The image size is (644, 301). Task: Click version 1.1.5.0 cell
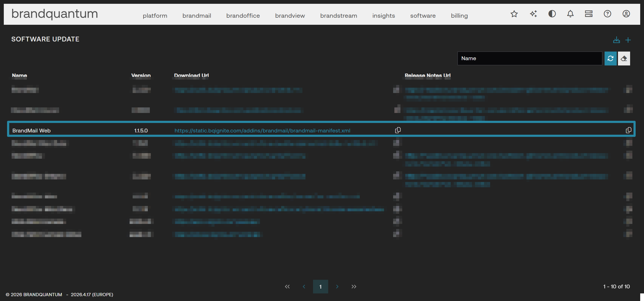[141, 131]
